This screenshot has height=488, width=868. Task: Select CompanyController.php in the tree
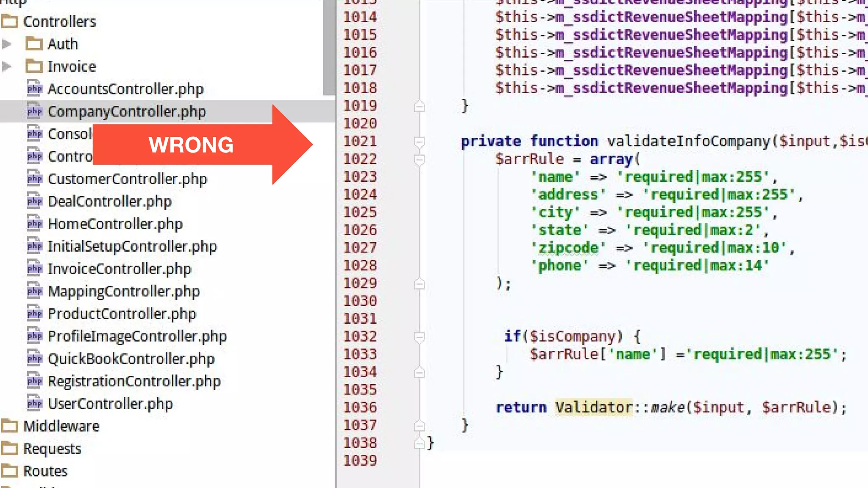[x=126, y=111]
